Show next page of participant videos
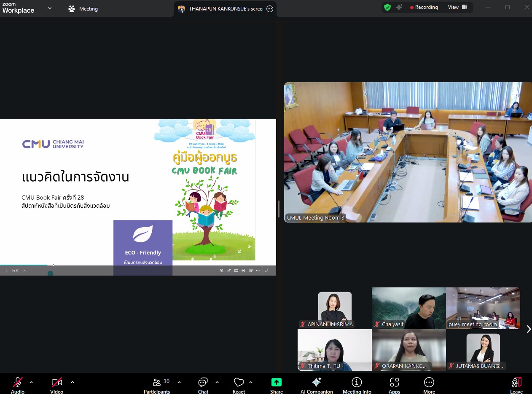532x394 pixels. (x=529, y=329)
